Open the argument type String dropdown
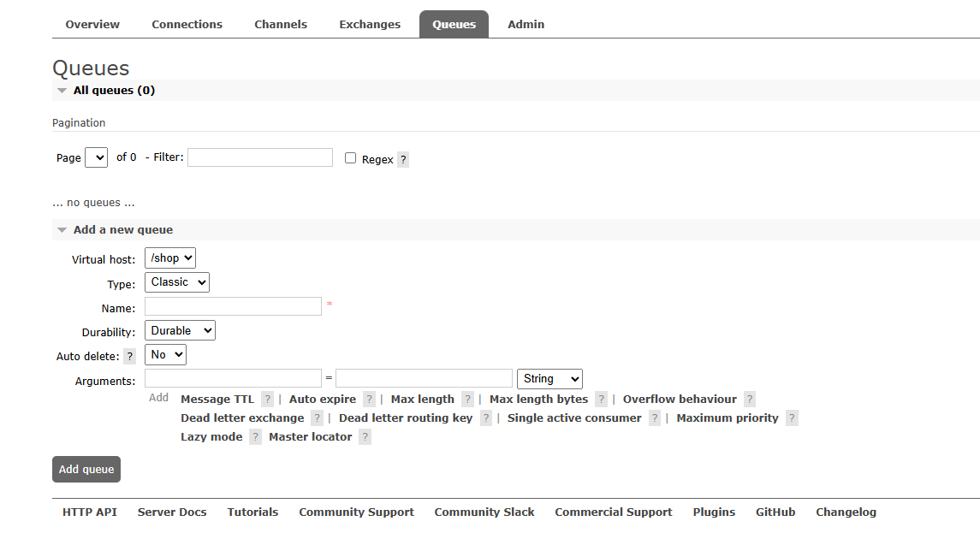The width and height of the screenshot is (980, 539). [x=549, y=379]
